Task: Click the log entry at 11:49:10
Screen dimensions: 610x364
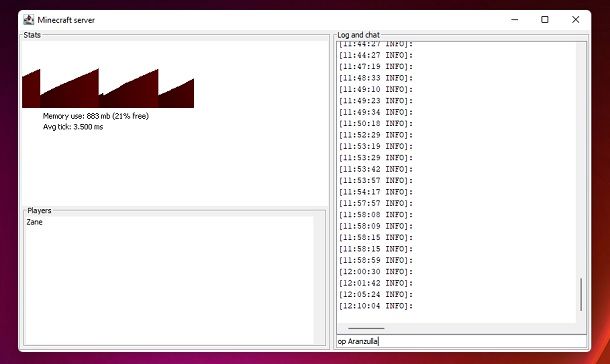Action: (376, 89)
